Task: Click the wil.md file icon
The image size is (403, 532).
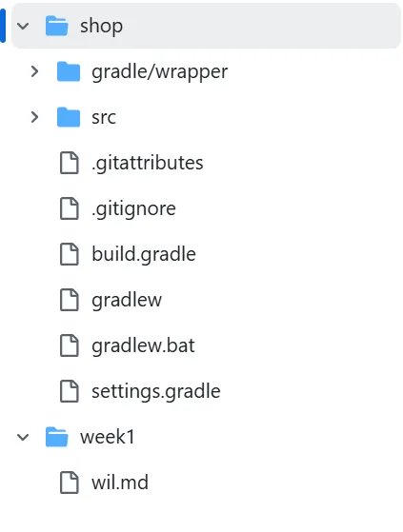Action: click(70, 483)
